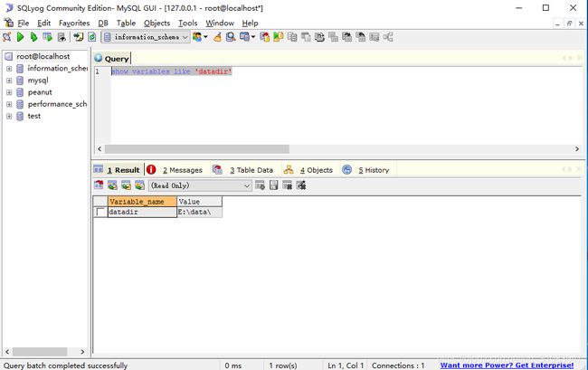Click the magnifier search icon in the toolbar
The width and height of the screenshot is (588, 370).
[231, 37]
